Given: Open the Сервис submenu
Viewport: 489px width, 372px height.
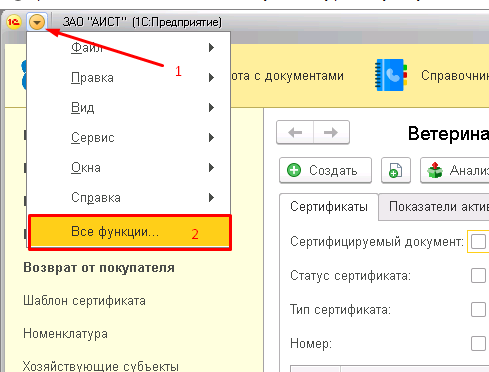Looking at the screenshot, I should (128, 138).
